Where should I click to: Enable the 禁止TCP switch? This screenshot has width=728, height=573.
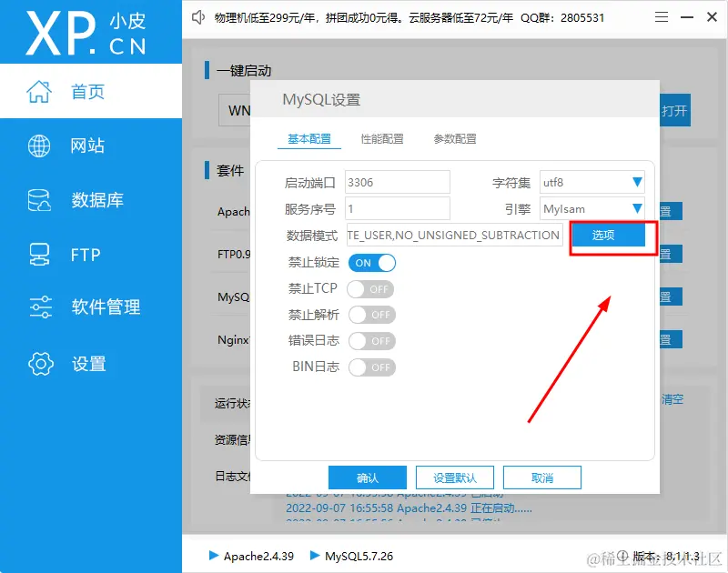tap(371, 289)
